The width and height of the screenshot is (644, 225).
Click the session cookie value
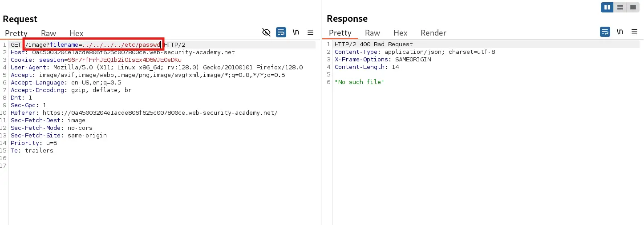[x=125, y=60]
